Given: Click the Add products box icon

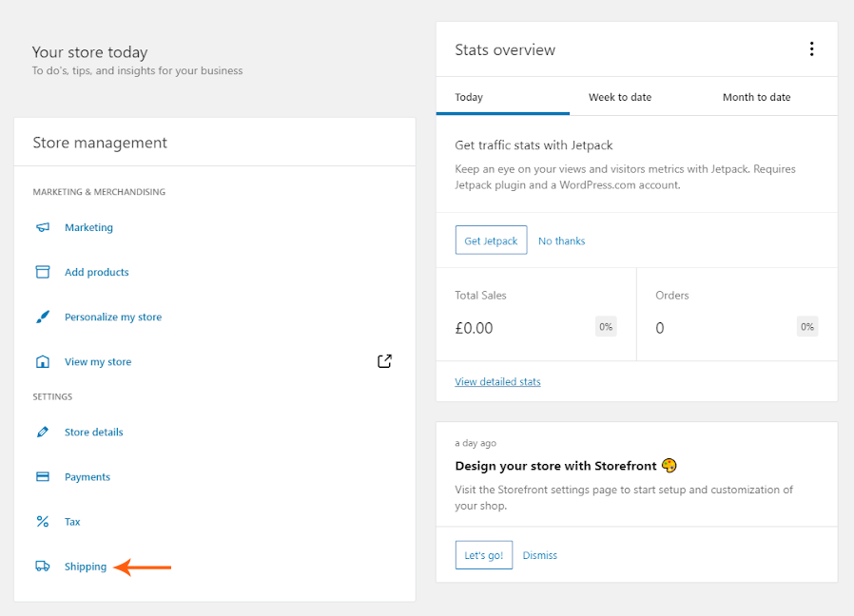Looking at the screenshot, I should point(42,272).
